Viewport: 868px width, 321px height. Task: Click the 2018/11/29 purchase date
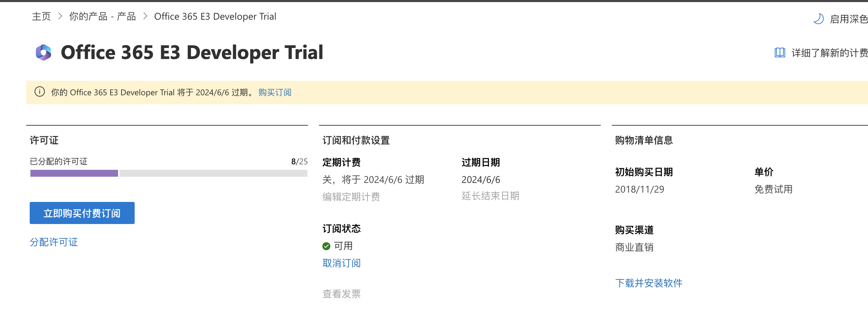(639, 189)
